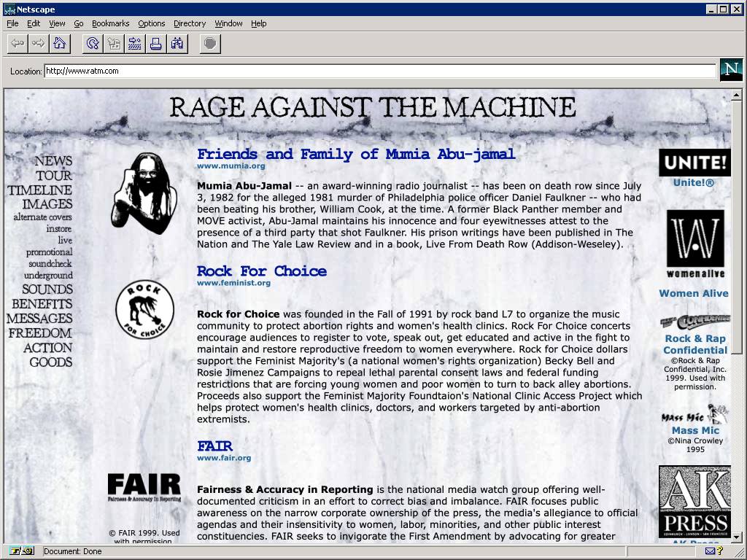This screenshot has height=560, width=747.
Task: Open the Bookmarks menu
Action: tap(110, 23)
